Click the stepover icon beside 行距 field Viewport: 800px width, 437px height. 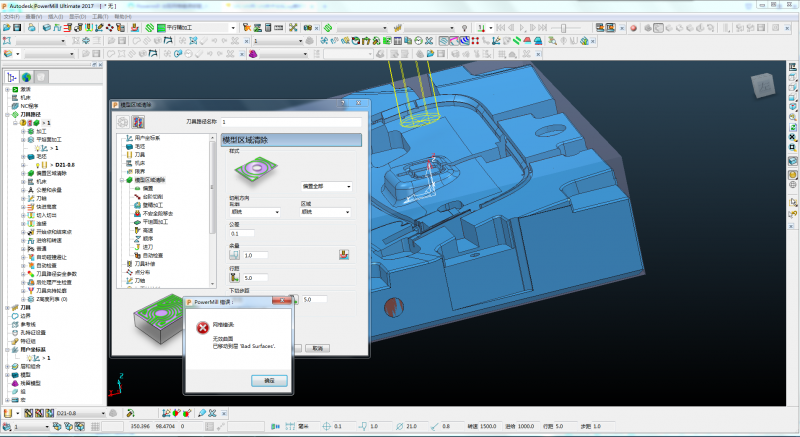click(x=234, y=277)
